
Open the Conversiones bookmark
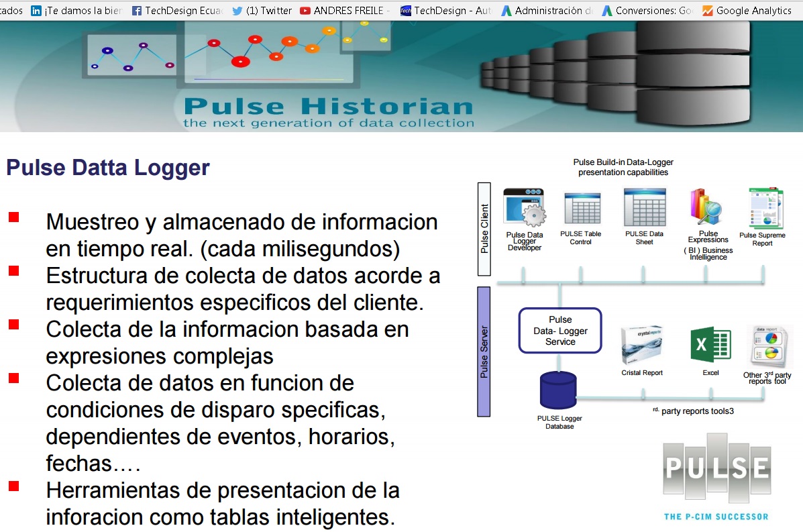[x=647, y=10]
